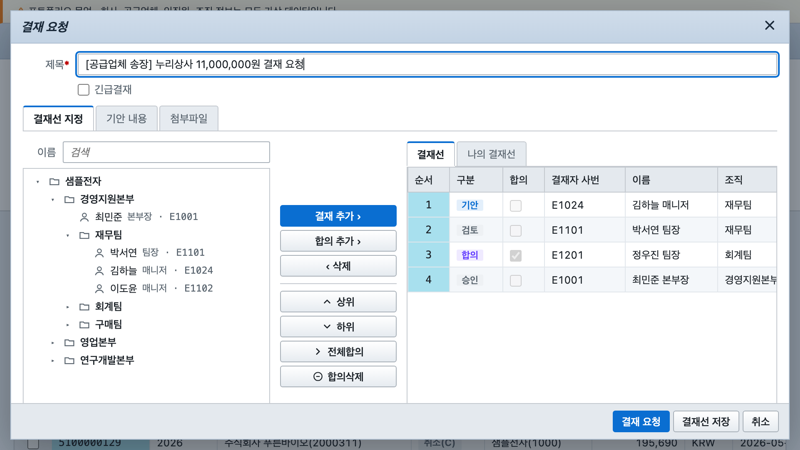Click 정우진 팀장 name cell
This screenshot has width=800, height=450.
point(671,255)
